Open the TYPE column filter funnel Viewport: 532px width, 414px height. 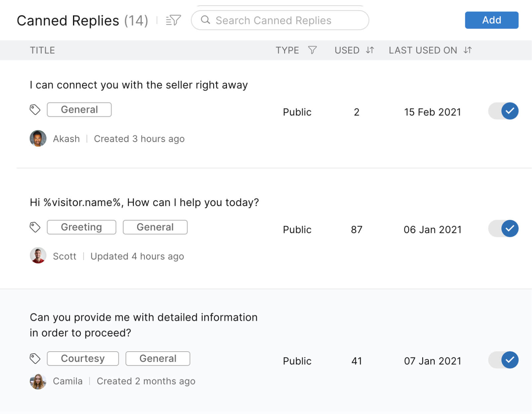click(x=312, y=50)
